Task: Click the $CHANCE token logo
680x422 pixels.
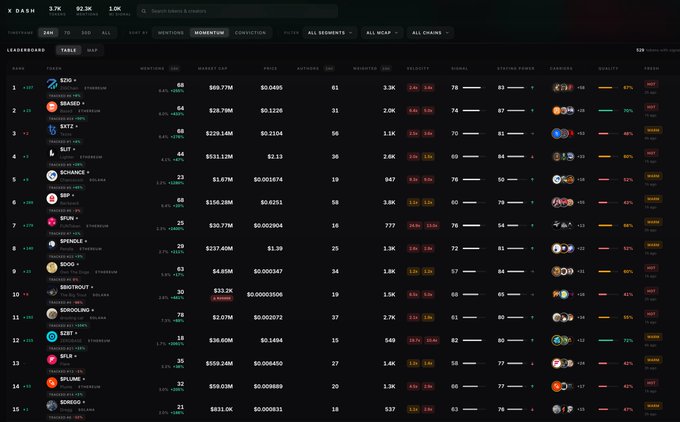Action: tap(52, 176)
